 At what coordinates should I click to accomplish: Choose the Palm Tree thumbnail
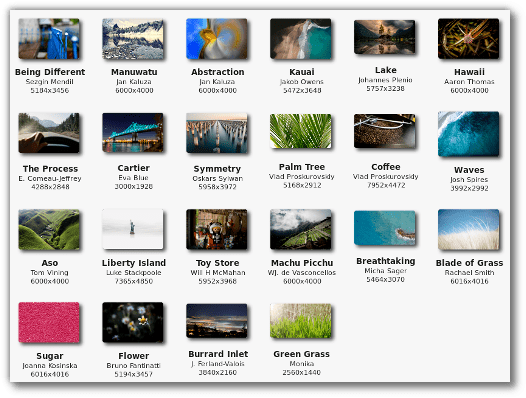pyautogui.click(x=301, y=131)
